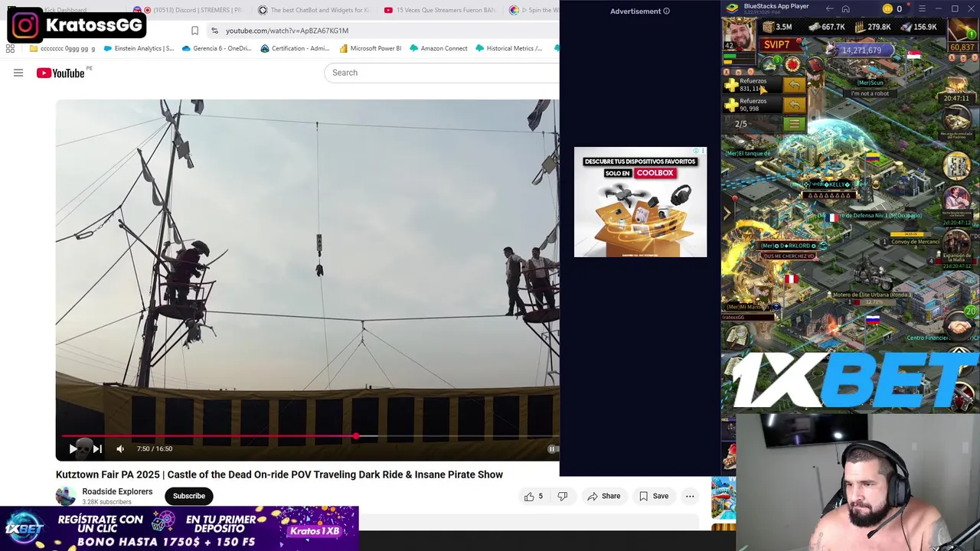Play the YouTube video

[x=73, y=449]
